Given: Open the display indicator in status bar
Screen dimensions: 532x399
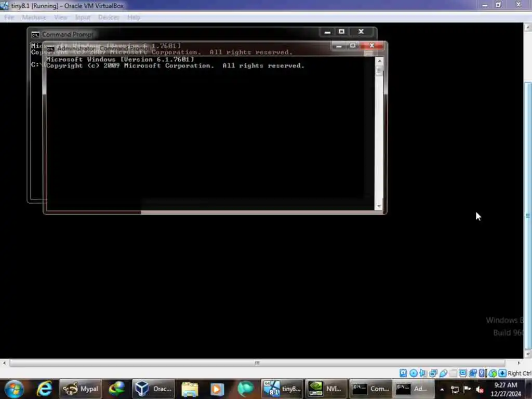Looking at the screenshot, I should tap(463, 373).
